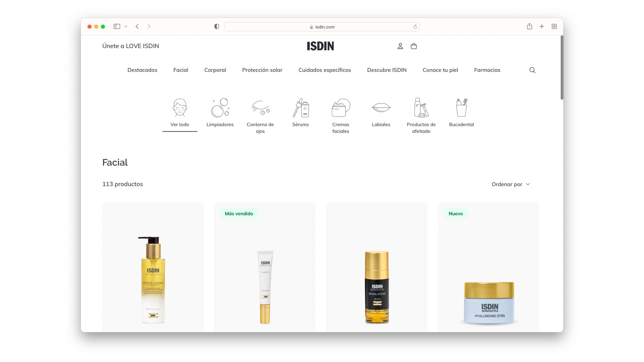
Task: Expand the Ordenar por dropdown
Action: pyautogui.click(x=511, y=184)
